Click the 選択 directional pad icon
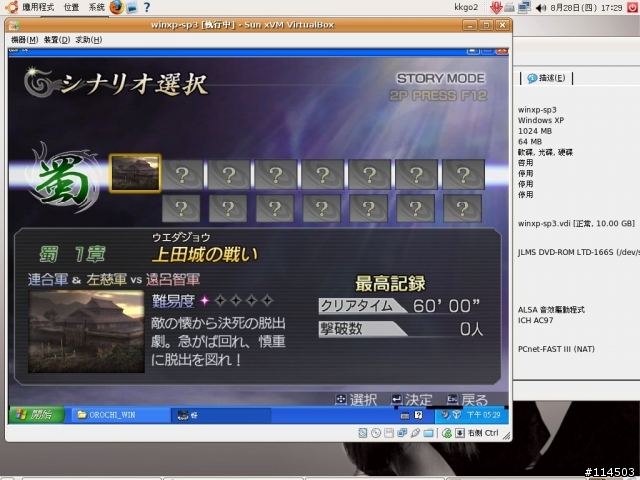Image resolution: width=640 pixels, height=480 pixels. (340, 399)
